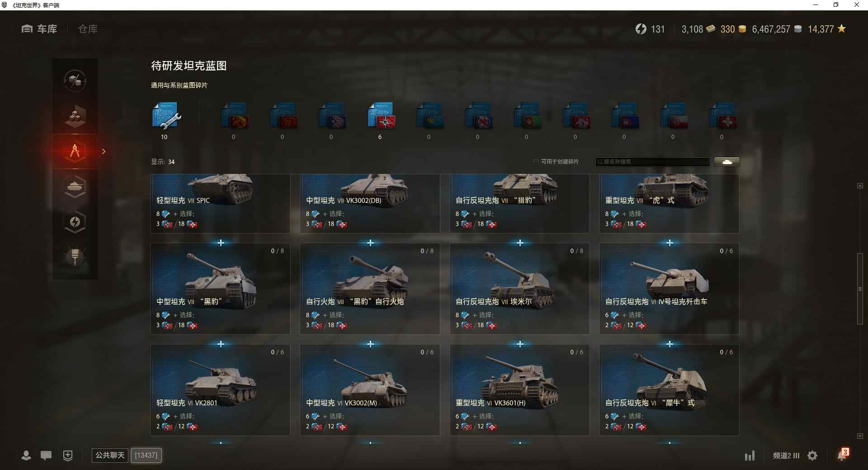Switch to the 仓库 tab

[x=88, y=29]
